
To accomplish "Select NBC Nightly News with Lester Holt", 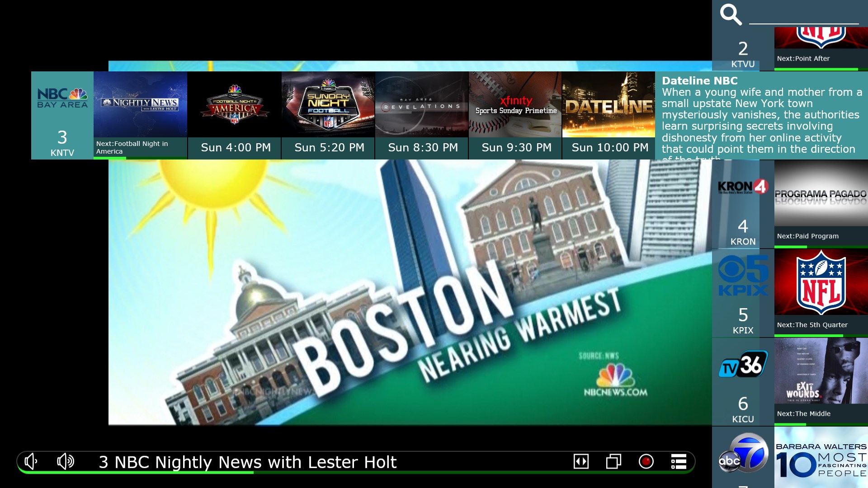I will pyautogui.click(x=140, y=104).
